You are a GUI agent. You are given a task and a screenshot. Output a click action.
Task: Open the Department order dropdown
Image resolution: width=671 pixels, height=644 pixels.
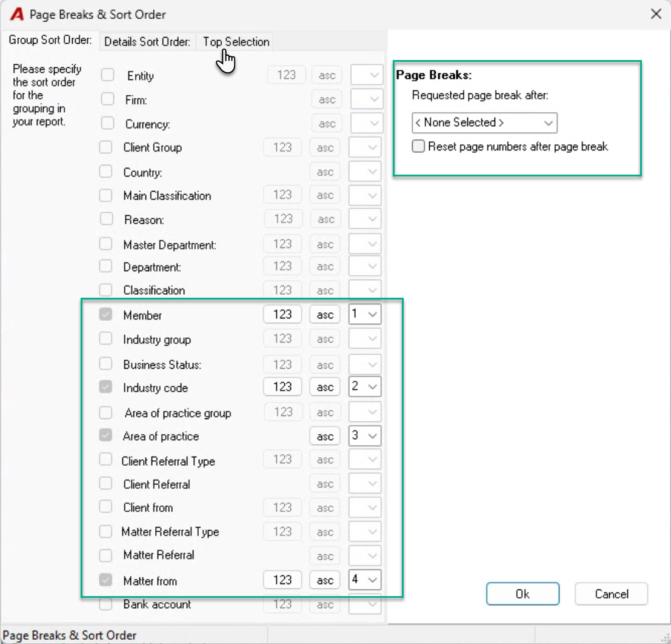coord(365,266)
